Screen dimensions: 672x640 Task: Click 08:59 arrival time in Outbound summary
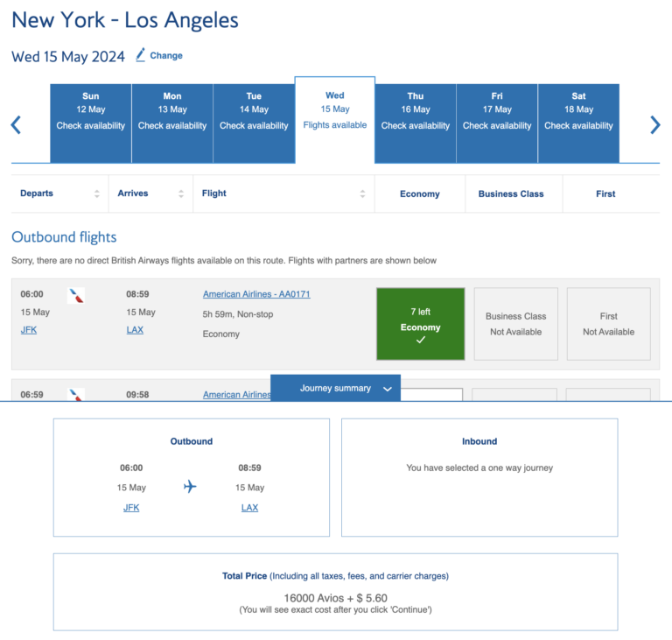(x=249, y=468)
